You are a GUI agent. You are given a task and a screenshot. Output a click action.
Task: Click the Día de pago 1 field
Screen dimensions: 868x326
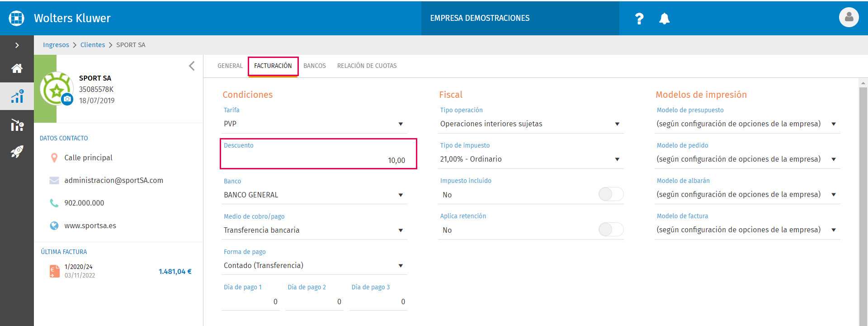[x=250, y=302]
